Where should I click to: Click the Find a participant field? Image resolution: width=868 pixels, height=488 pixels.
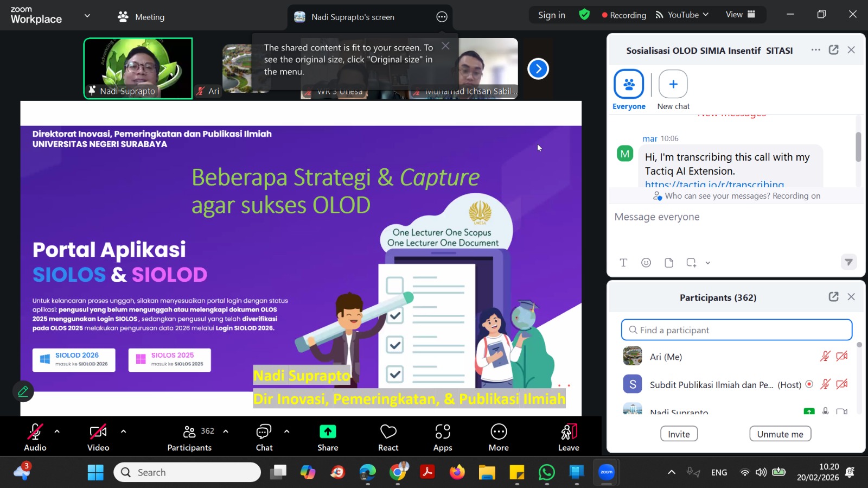736,330
